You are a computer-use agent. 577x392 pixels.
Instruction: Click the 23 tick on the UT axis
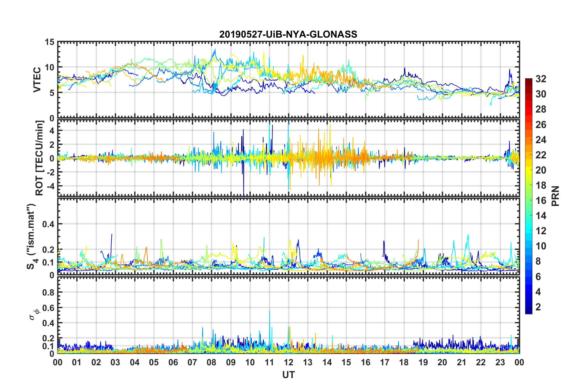tap(500, 362)
